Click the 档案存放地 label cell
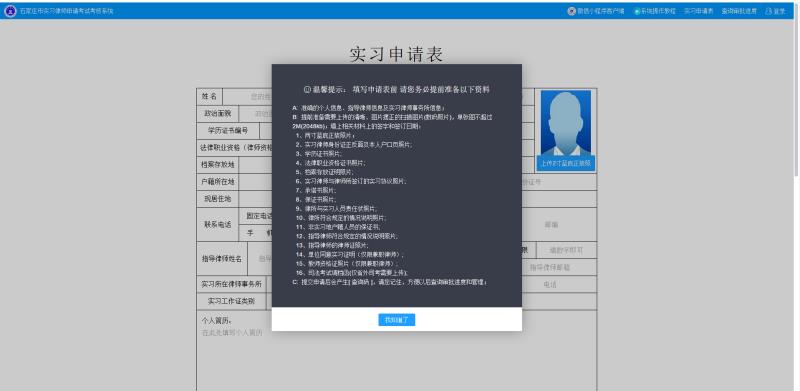The width and height of the screenshot is (800, 391). click(x=218, y=165)
